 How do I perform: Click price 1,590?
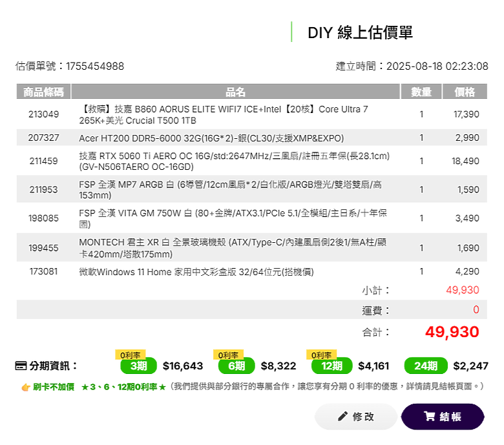[468, 190]
